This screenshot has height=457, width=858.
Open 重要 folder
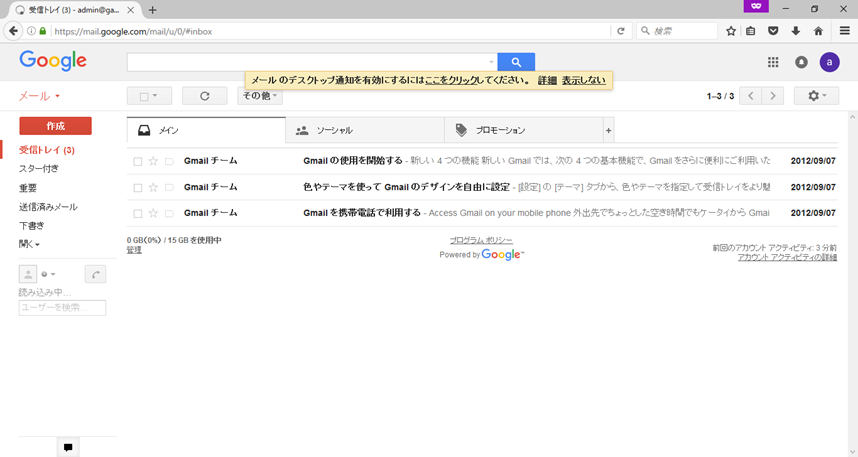(28, 188)
